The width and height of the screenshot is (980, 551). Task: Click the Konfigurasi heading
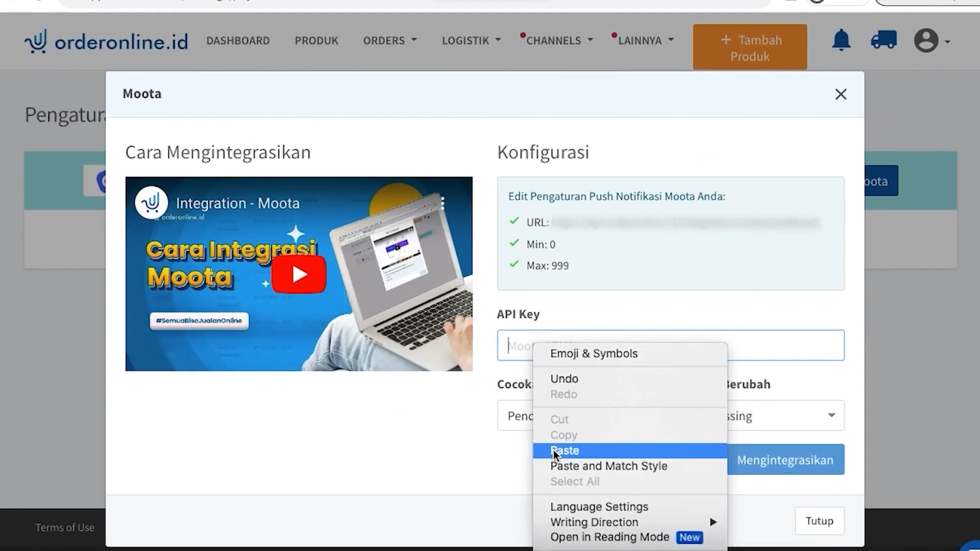[543, 152]
